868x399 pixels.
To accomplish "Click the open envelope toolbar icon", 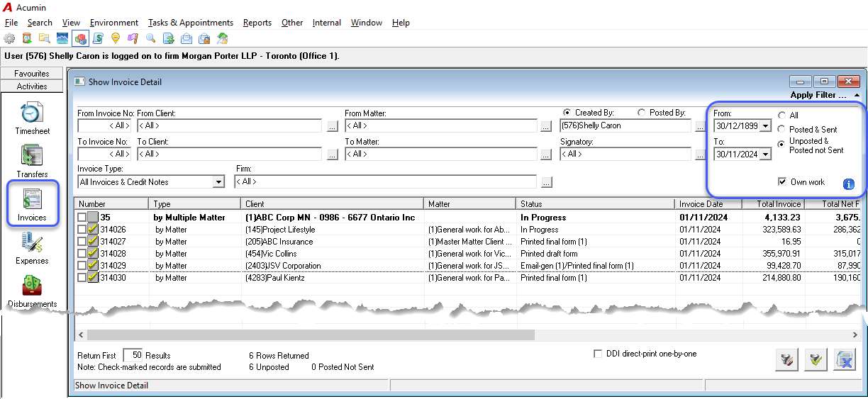I will point(187,38).
